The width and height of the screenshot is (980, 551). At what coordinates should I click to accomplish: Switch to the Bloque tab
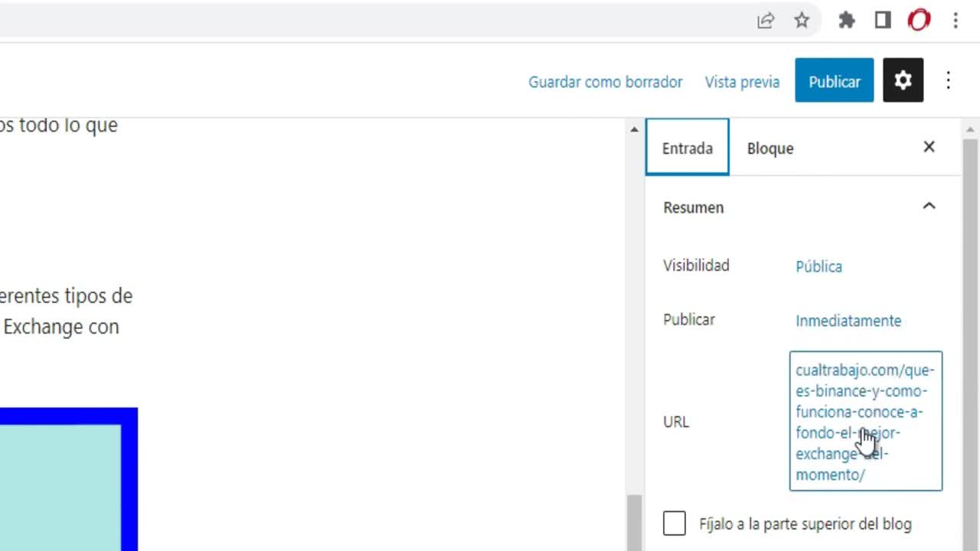(x=770, y=148)
